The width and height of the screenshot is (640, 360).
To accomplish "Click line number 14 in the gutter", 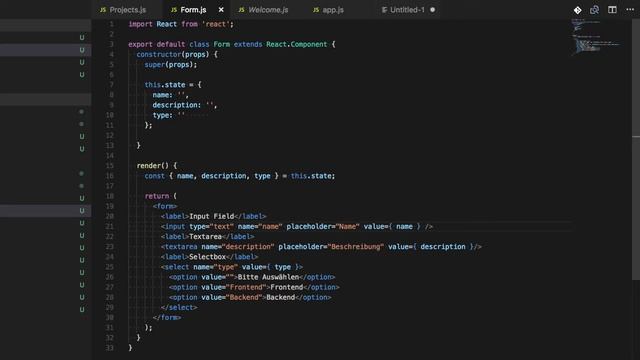I will click(x=110, y=156).
